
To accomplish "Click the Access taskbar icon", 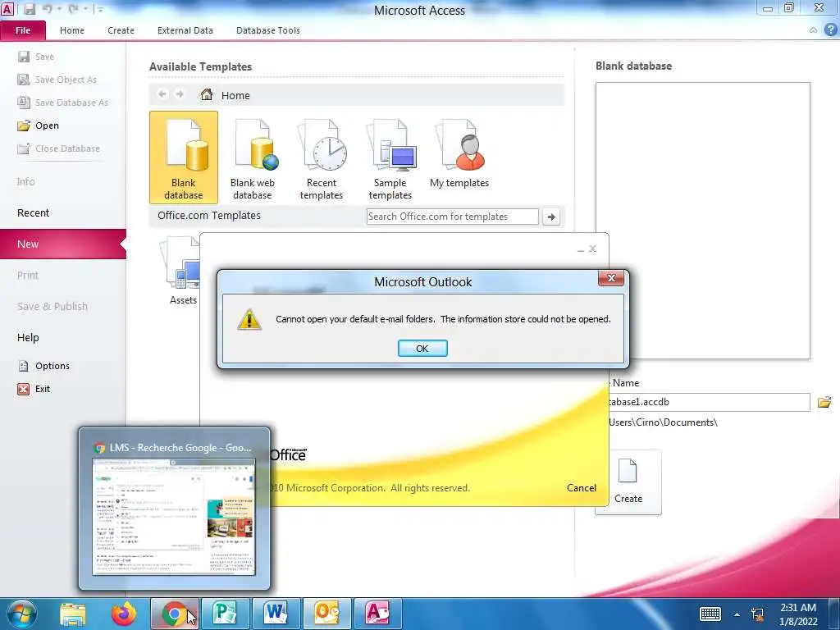I will tap(377, 614).
